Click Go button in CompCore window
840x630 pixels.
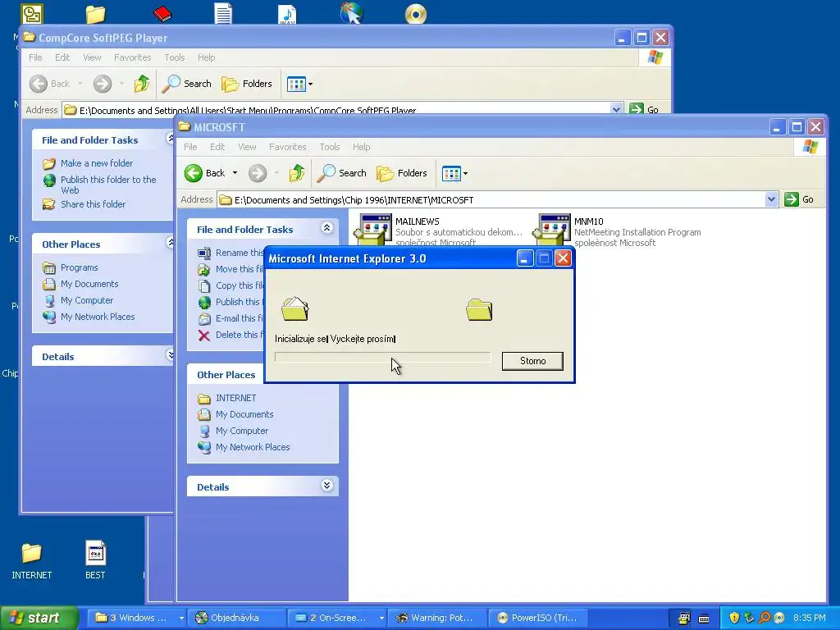[x=644, y=109]
